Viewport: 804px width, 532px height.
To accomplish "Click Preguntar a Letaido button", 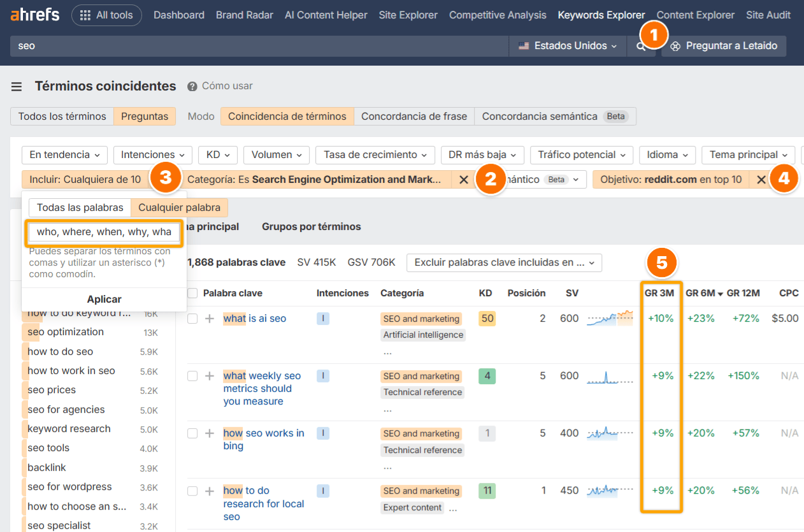I will 724,46.
